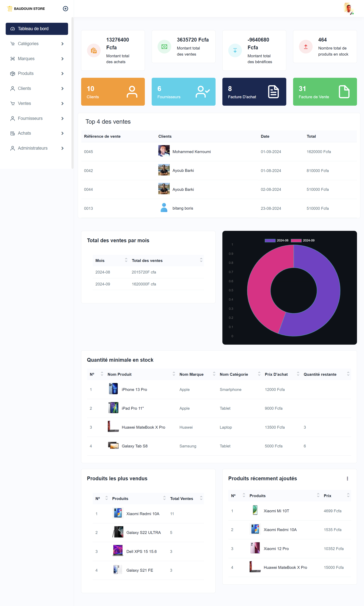Click the Catégories cart icon
This screenshot has height=606, width=364.
coord(13,44)
